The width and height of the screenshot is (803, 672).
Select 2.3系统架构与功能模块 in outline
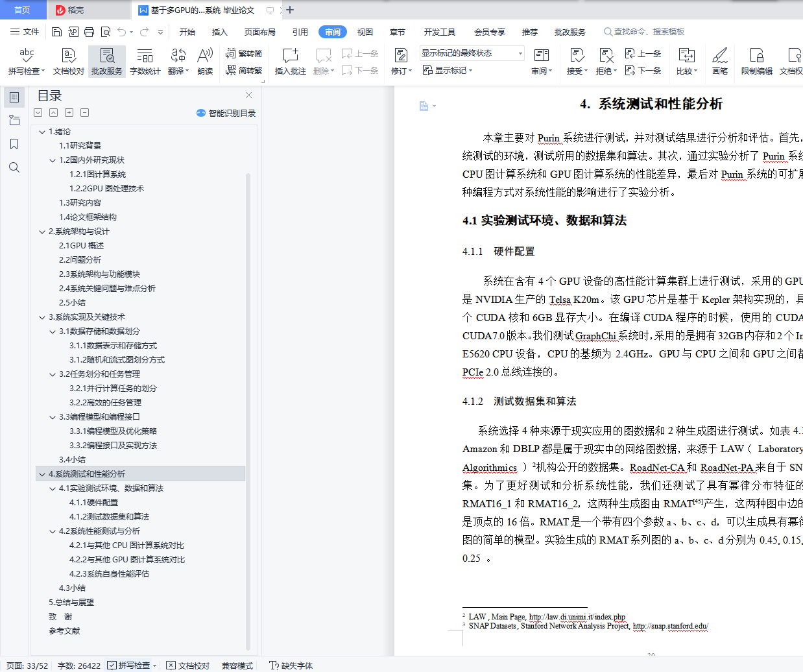pyautogui.click(x=99, y=274)
